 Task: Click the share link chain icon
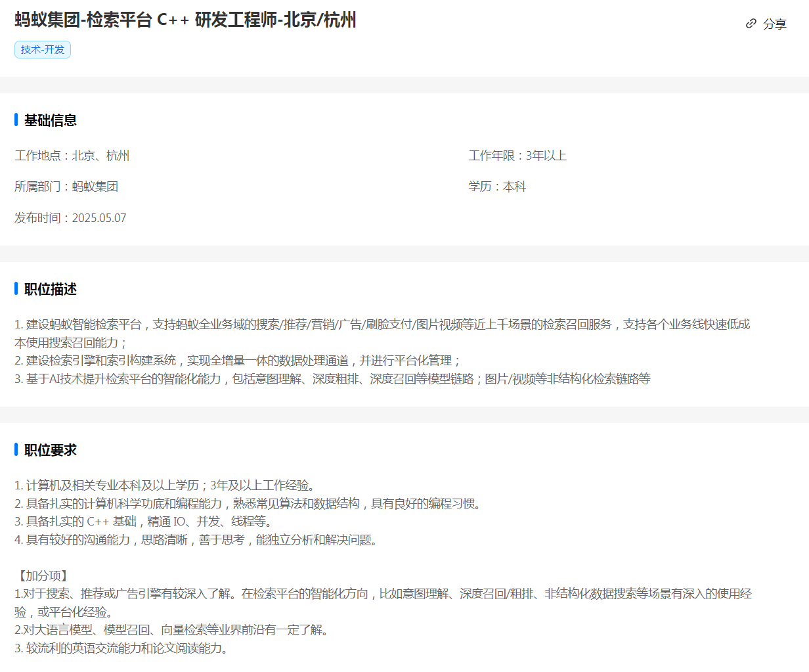(x=751, y=24)
